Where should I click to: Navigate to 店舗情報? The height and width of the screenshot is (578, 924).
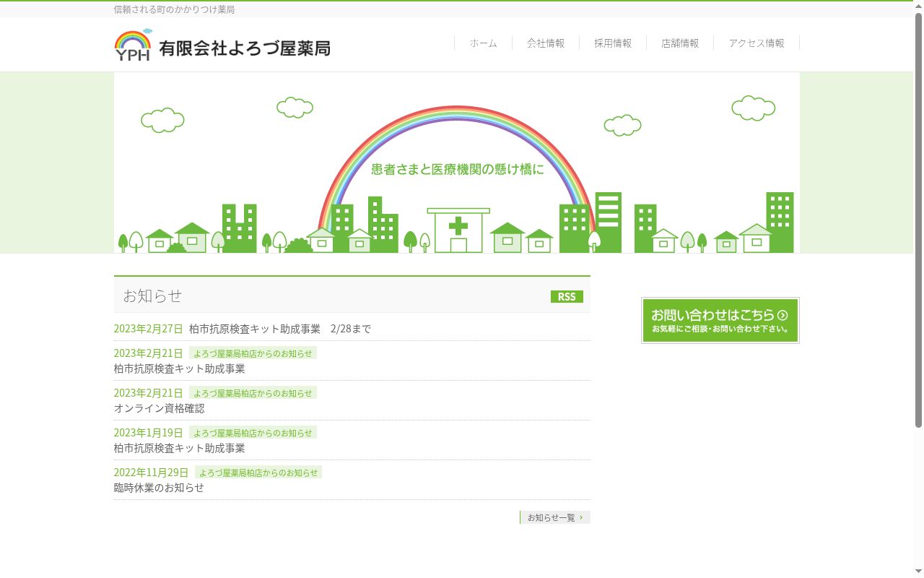[x=680, y=43]
